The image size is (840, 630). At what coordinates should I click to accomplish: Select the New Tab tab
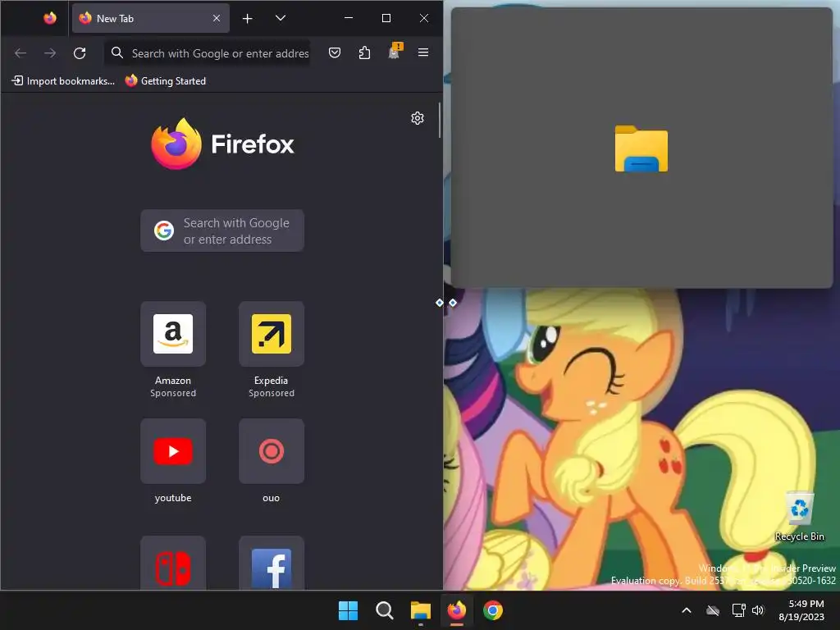(x=151, y=18)
